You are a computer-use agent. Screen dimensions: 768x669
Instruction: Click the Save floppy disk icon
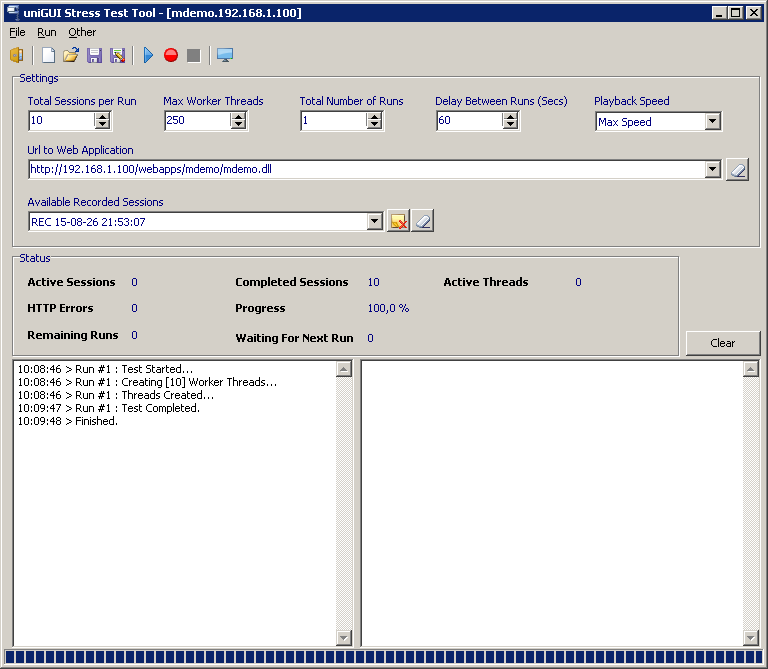(94, 55)
